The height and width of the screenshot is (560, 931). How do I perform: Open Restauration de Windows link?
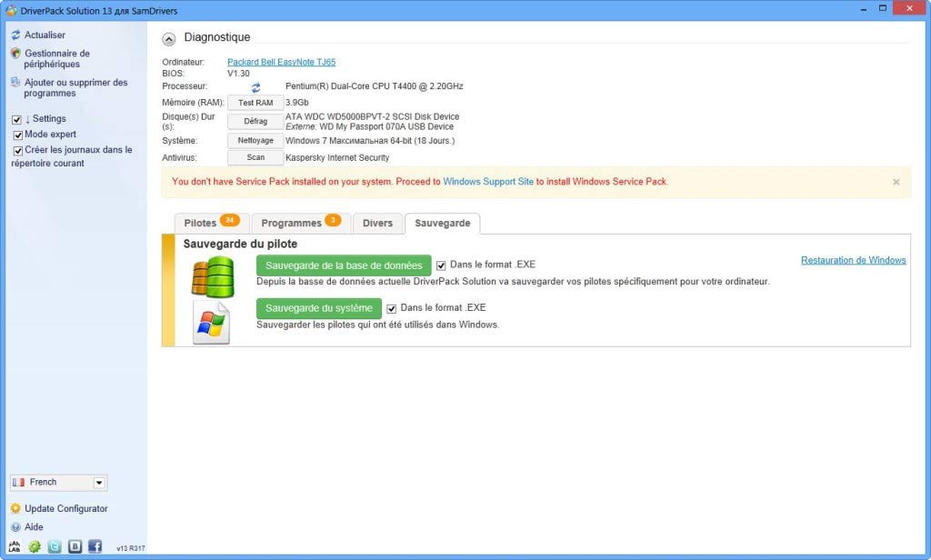point(853,260)
